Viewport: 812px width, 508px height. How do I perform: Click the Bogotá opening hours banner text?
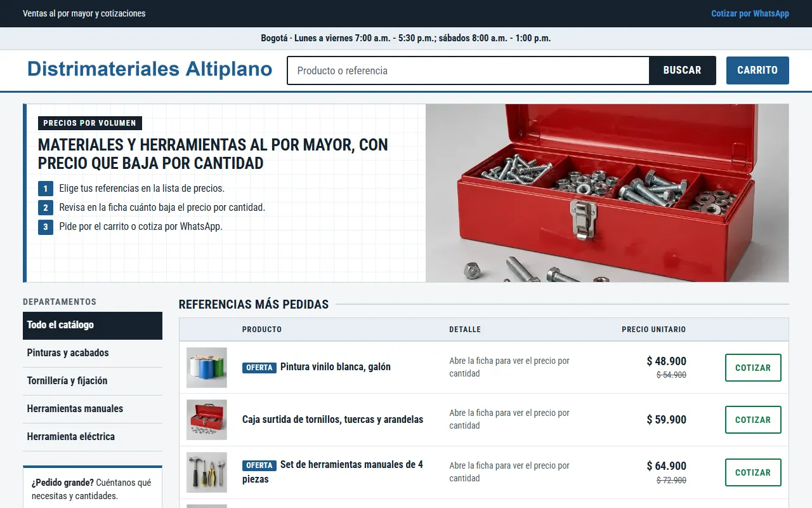[x=406, y=38]
